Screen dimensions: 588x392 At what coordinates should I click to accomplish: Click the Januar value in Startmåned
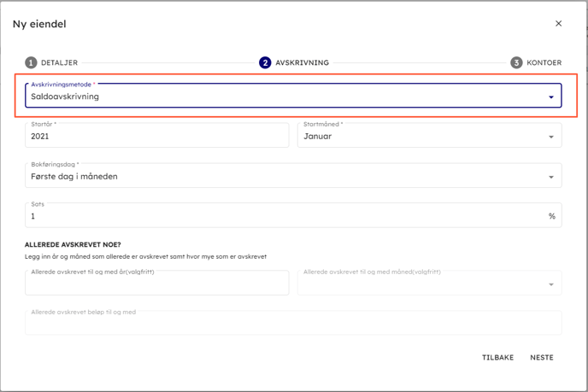[x=318, y=137]
